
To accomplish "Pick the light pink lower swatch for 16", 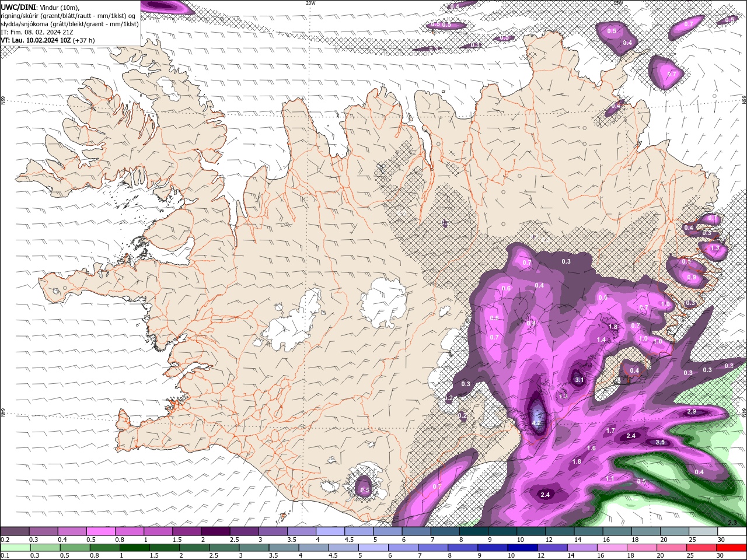I will coord(612,548).
